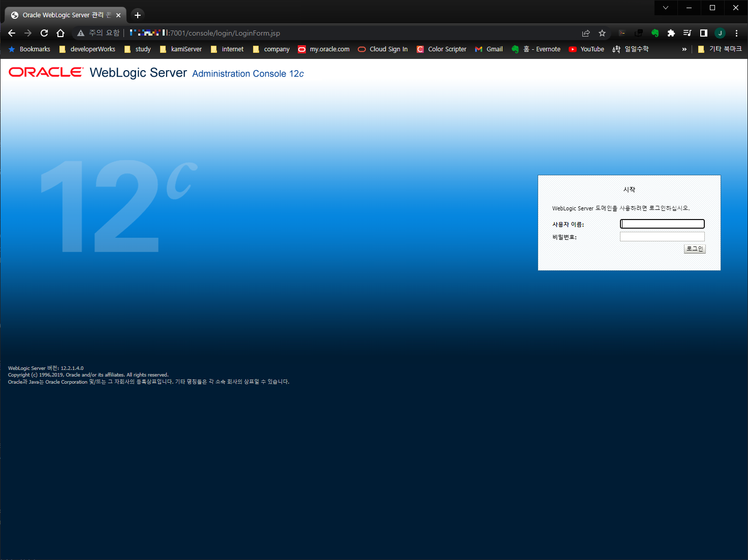
Task: Minimize the browser window
Action: (689, 8)
